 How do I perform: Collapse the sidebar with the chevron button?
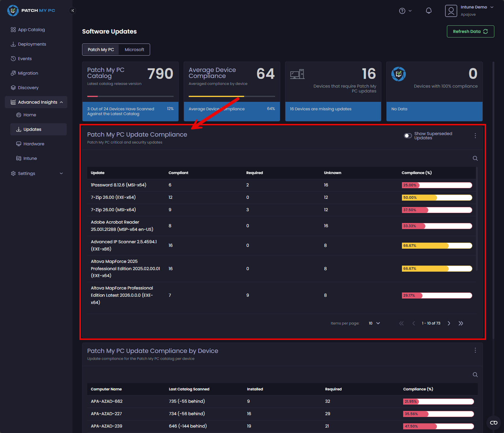[72, 11]
